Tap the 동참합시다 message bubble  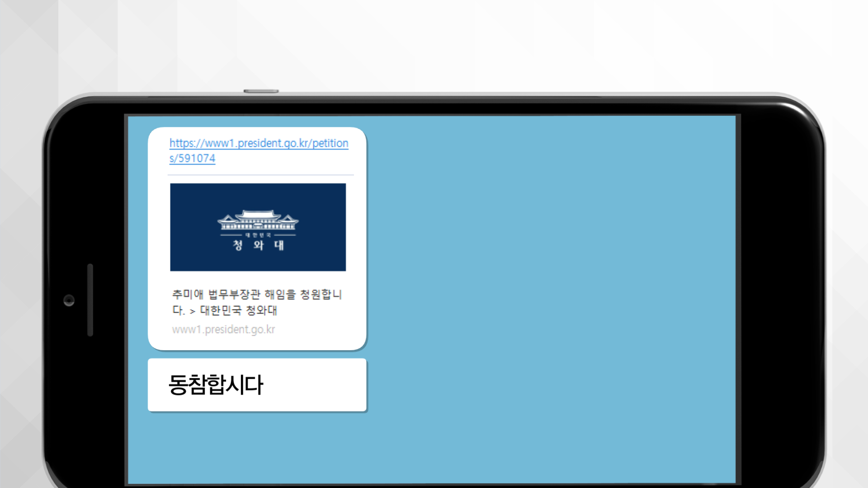tap(257, 385)
